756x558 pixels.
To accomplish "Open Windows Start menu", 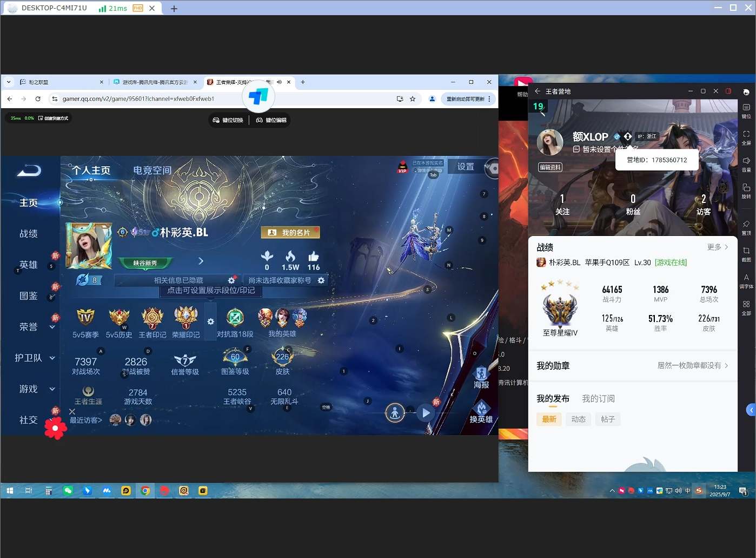I will pos(10,491).
